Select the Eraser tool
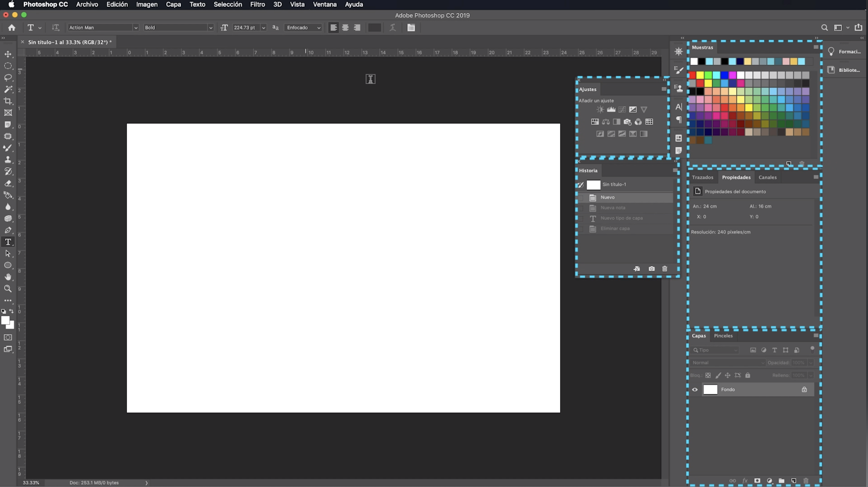 pos(8,183)
